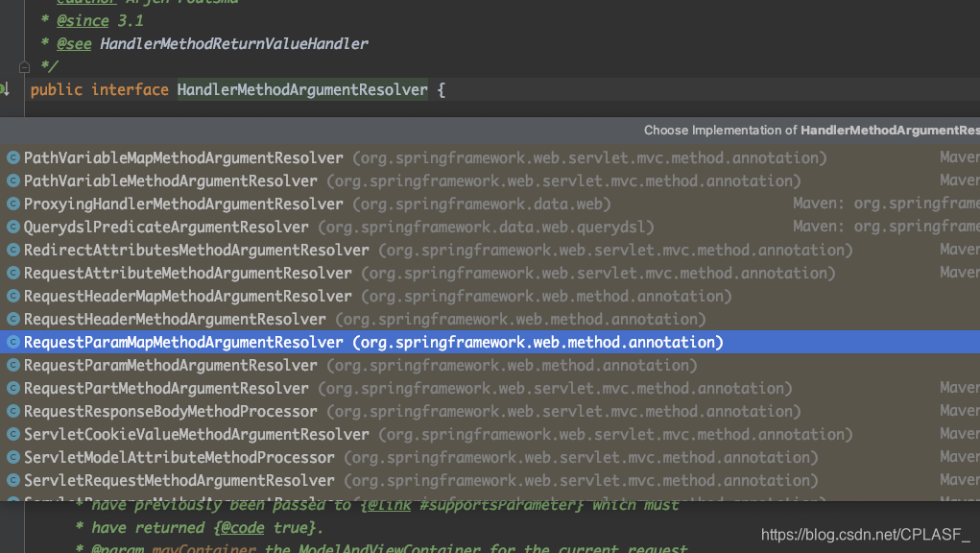Click org.springframework.data.web.querydsl package text

487,228
